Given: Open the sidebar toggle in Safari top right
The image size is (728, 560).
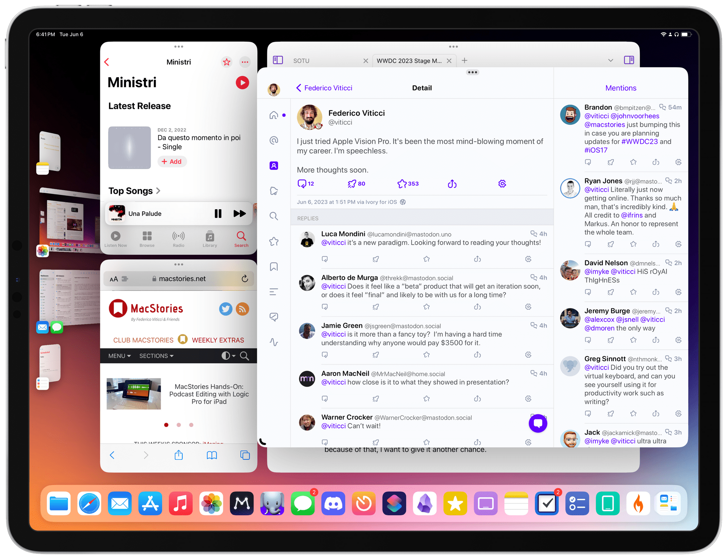Looking at the screenshot, I should coord(628,60).
